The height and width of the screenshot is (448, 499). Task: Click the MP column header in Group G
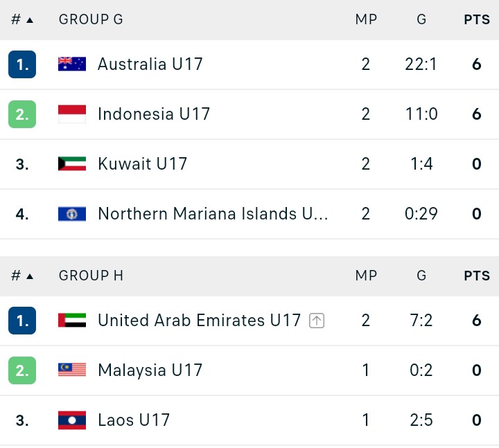click(366, 19)
